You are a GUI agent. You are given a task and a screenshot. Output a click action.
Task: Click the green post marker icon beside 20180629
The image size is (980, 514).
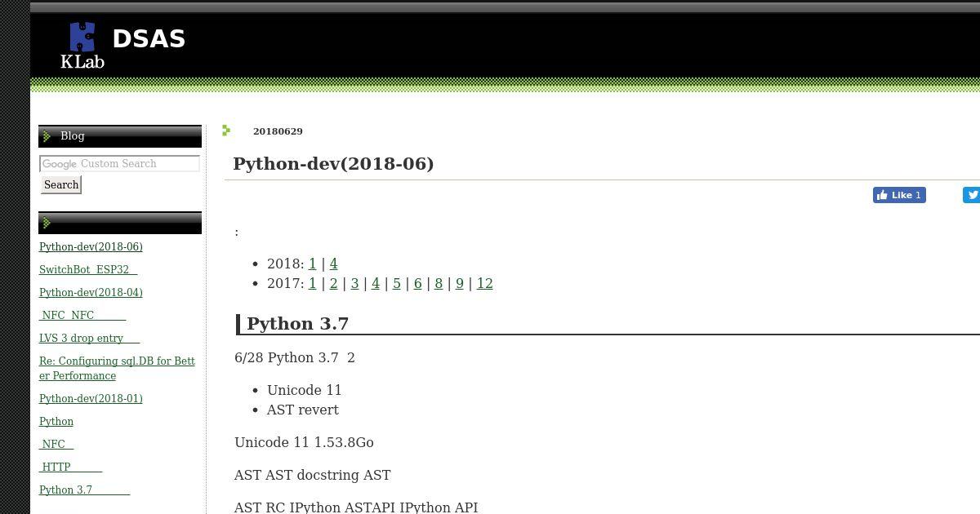[x=226, y=131]
